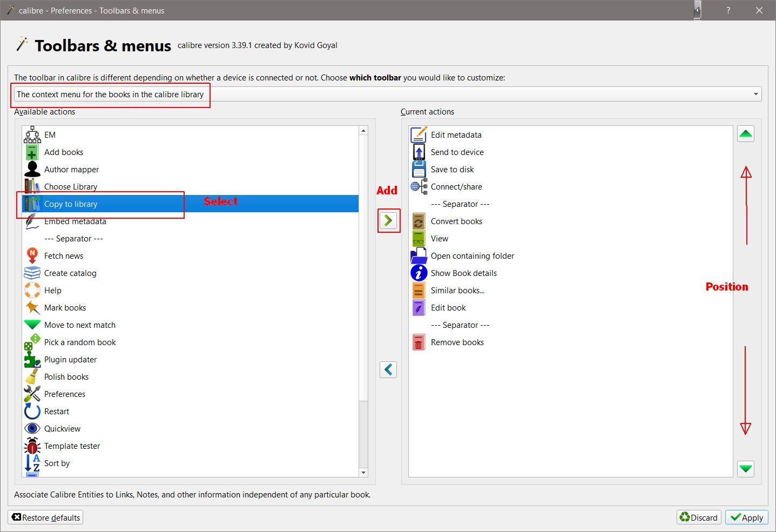The width and height of the screenshot is (776, 532).
Task: Move selected action down
Action: pos(746,468)
